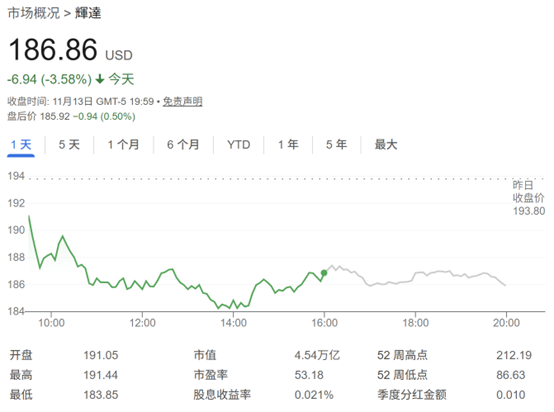Click the green down arrow icon
The height and width of the screenshot is (412, 554).
coord(100,78)
